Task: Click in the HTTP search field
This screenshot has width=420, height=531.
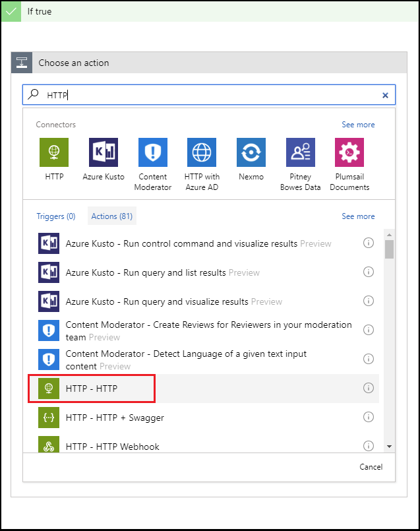Action: click(x=211, y=95)
